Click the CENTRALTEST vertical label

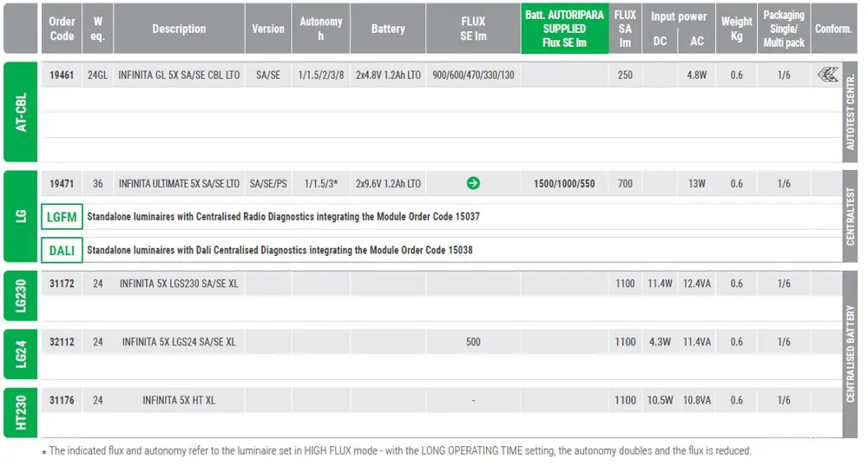click(x=851, y=216)
